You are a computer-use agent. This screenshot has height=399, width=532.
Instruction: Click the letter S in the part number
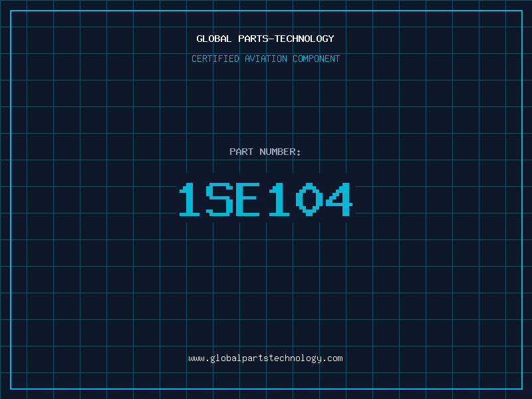click(x=219, y=199)
